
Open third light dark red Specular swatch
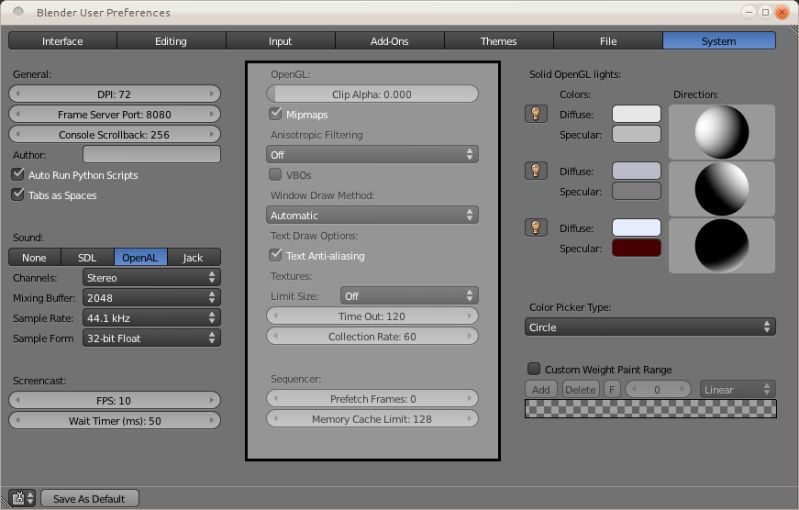coord(636,248)
